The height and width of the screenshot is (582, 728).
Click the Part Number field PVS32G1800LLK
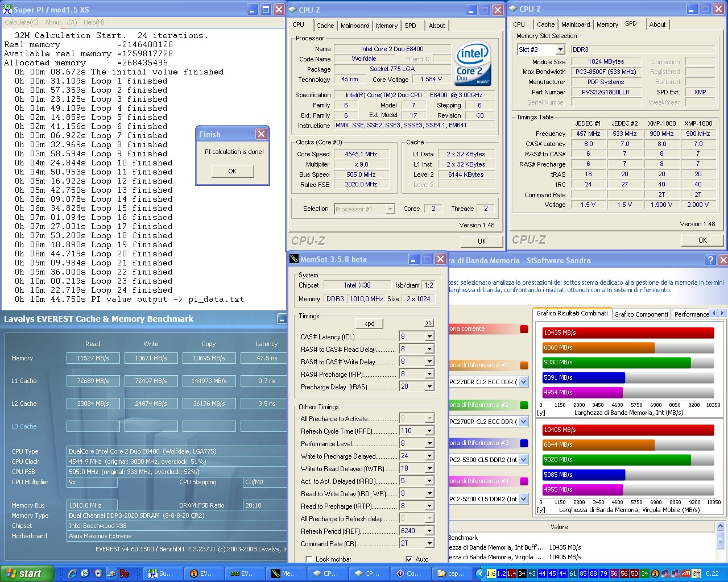[x=606, y=92]
